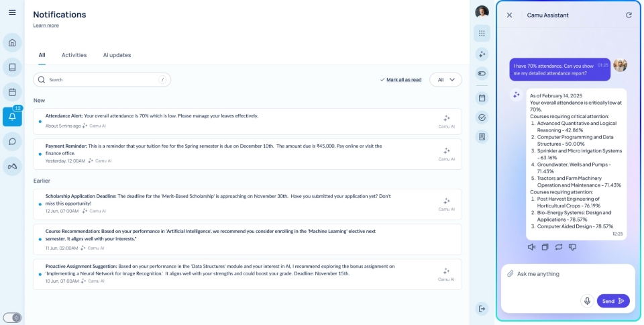Toggle the theme switch at bottom left
This screenshot has width=644, height=325.
12,317
